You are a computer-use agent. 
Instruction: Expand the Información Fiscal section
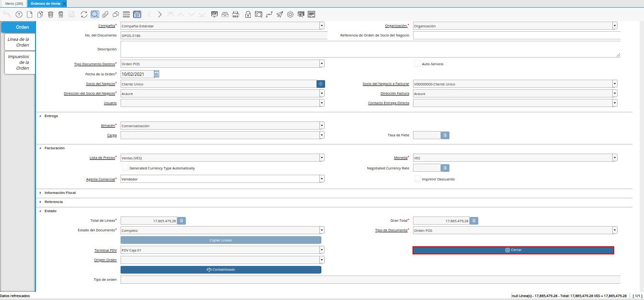click(x=60, y=192)
